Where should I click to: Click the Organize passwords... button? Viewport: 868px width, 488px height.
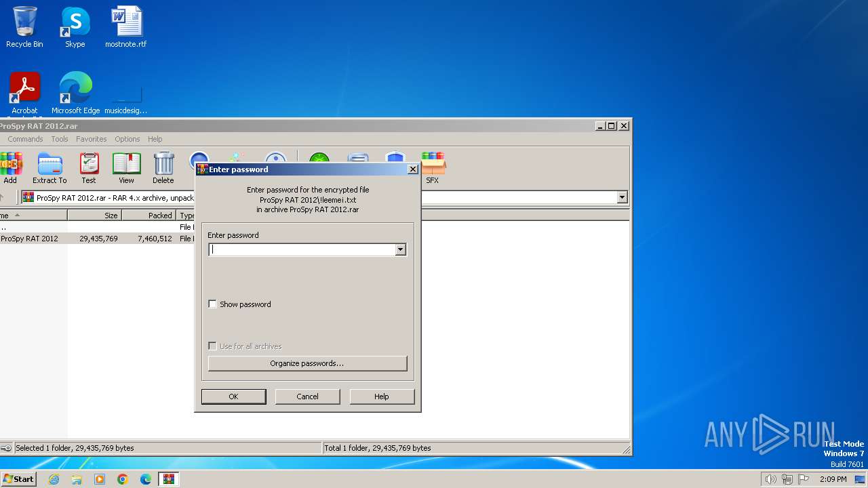click(x=307, y=363)
